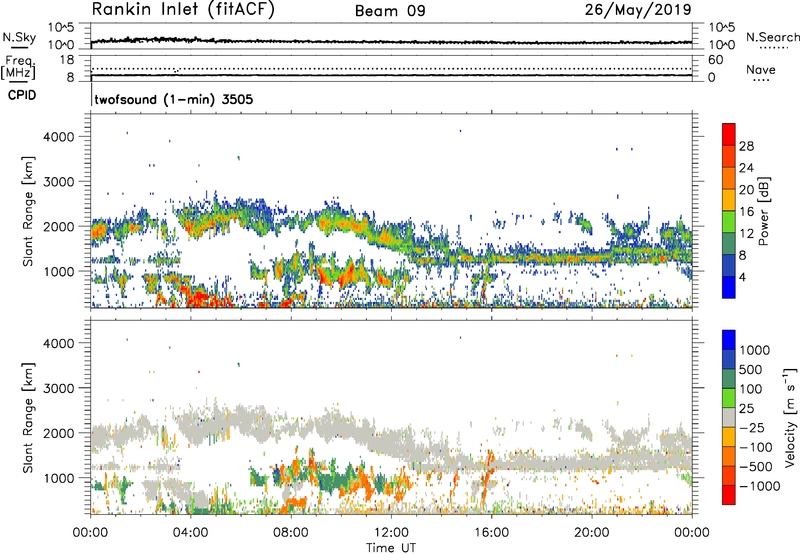Click the blue bottom segment of Power colorbar
Viewport: 800px width, 554px height.
coord(729,287)
